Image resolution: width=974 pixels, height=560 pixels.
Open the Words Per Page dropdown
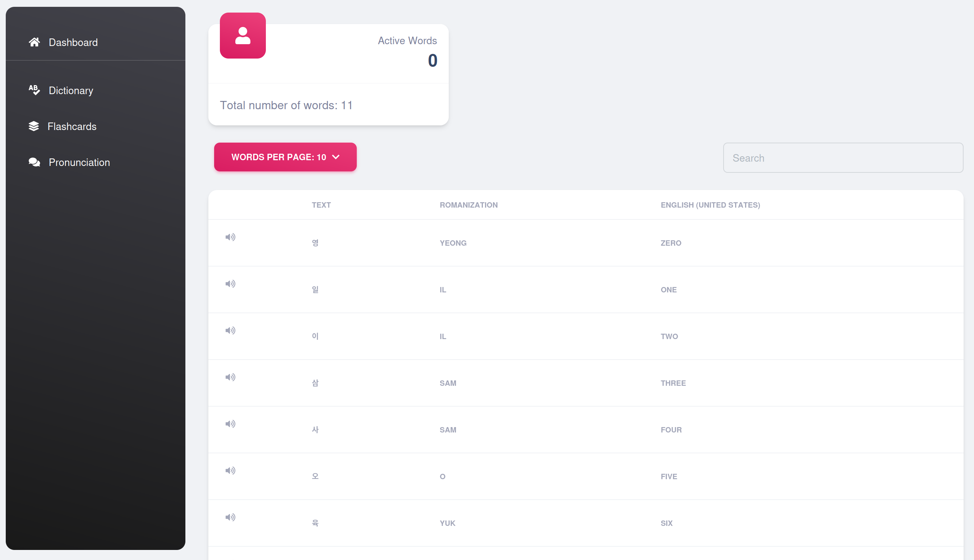tap(285, 157)
